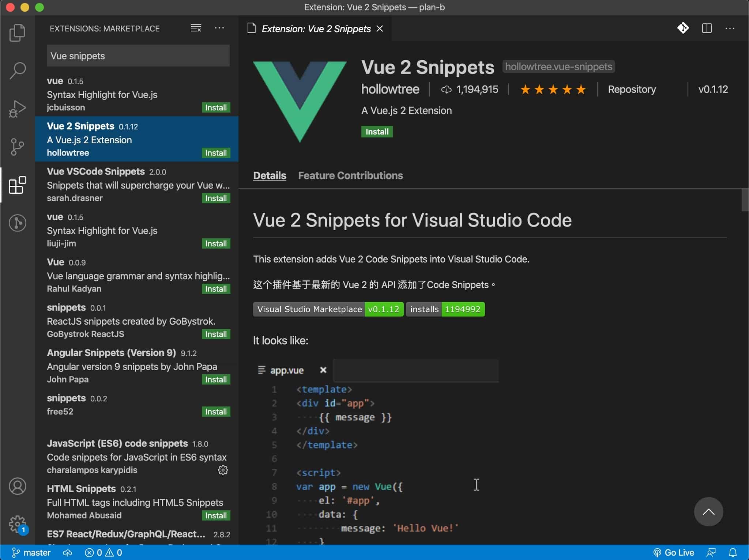This screenshot has height=560, width=749.
Task: Open gear menu for JavaScript (ES6) snippets
Action: click(223, 470)
